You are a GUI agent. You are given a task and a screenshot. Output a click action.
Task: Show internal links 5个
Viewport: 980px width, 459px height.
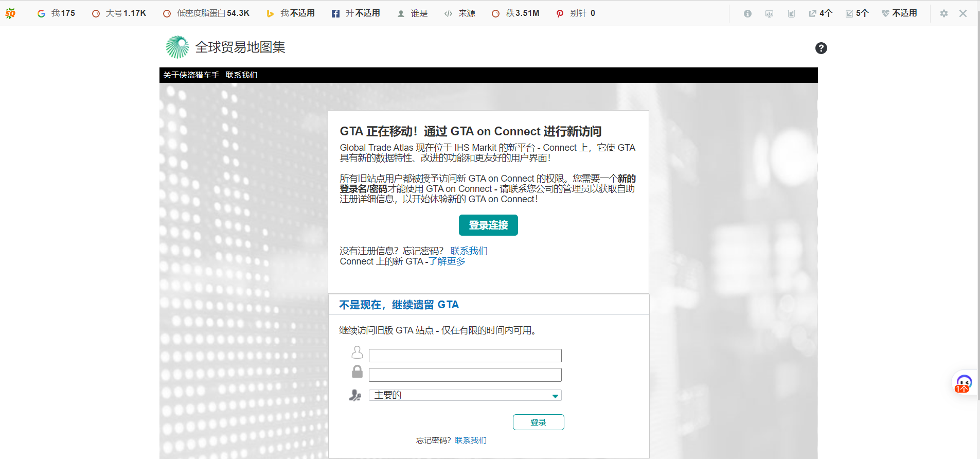(x=857, y=13)
